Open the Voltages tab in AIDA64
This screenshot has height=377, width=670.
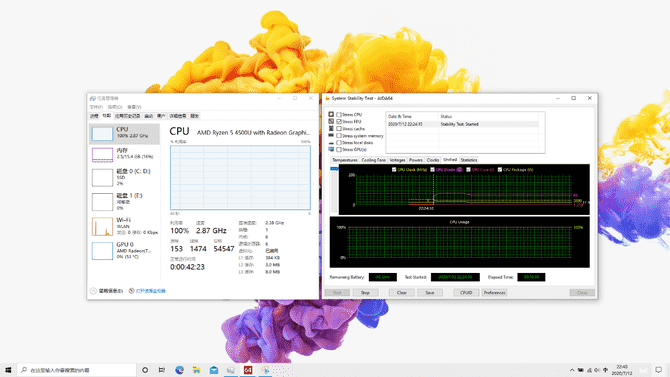397,160
